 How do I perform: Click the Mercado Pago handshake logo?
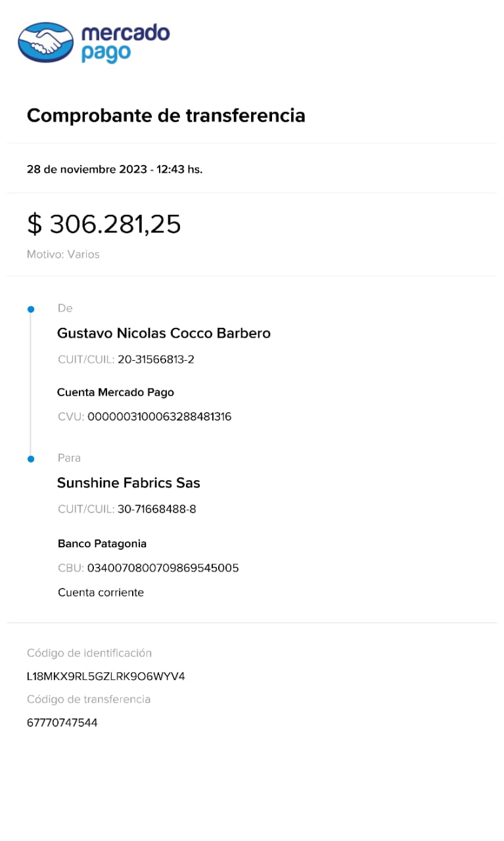point(46,43)
